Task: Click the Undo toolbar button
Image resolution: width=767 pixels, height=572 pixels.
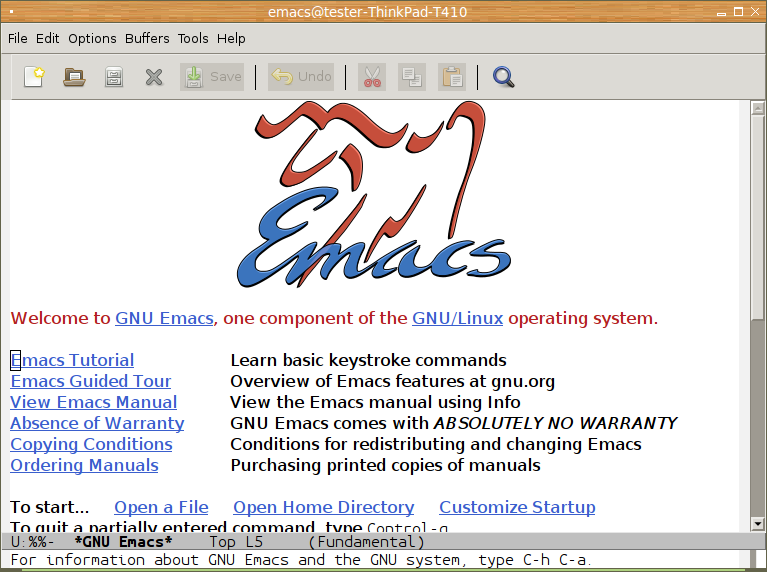Action: coord(301,77)
